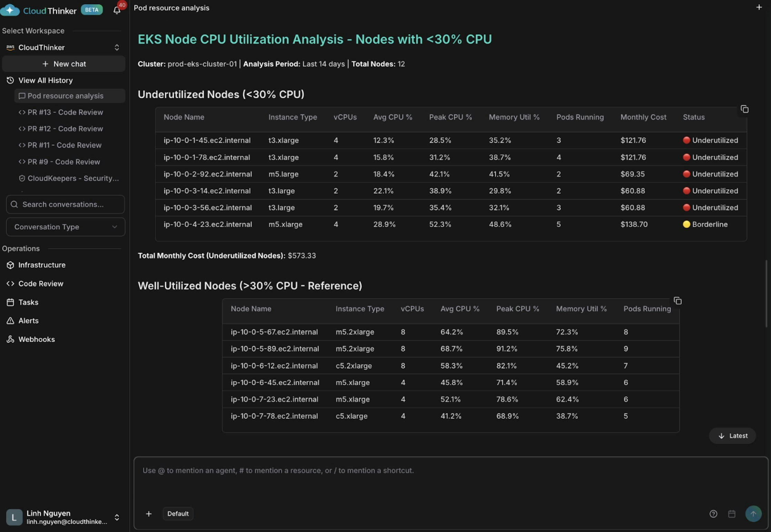
Task: Jump to Latest messages
Action: pos(732,436)
